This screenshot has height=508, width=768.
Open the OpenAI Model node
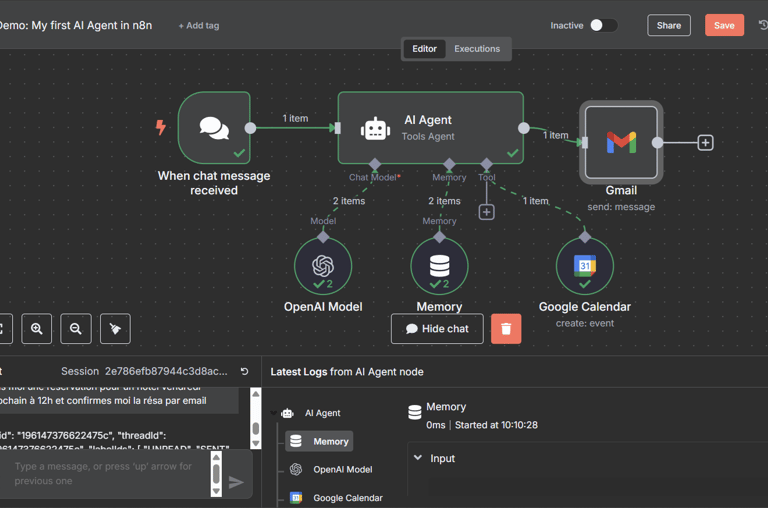[323, 266]
